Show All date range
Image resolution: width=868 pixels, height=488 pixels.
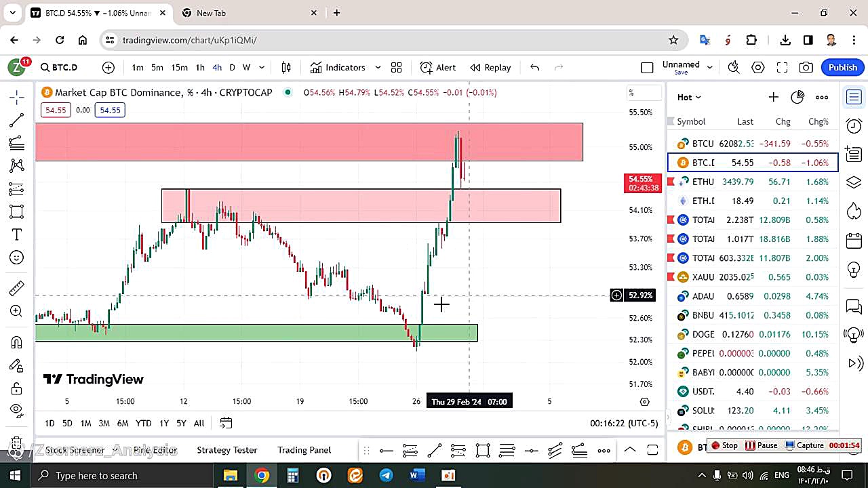pos(199,423)
